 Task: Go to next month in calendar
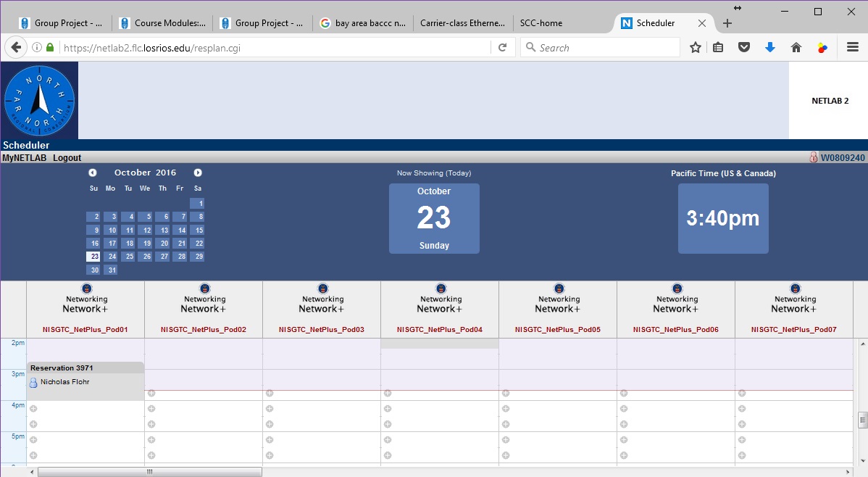click(x=198, y=173)
